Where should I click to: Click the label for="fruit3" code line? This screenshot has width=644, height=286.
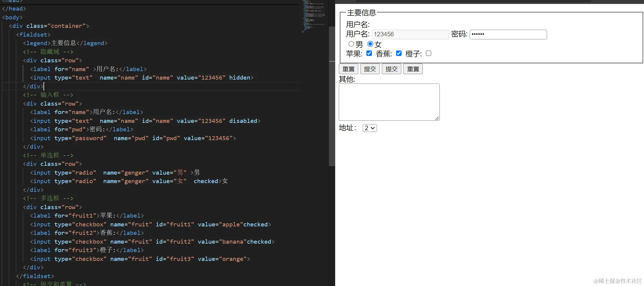[x=87, y=250]
